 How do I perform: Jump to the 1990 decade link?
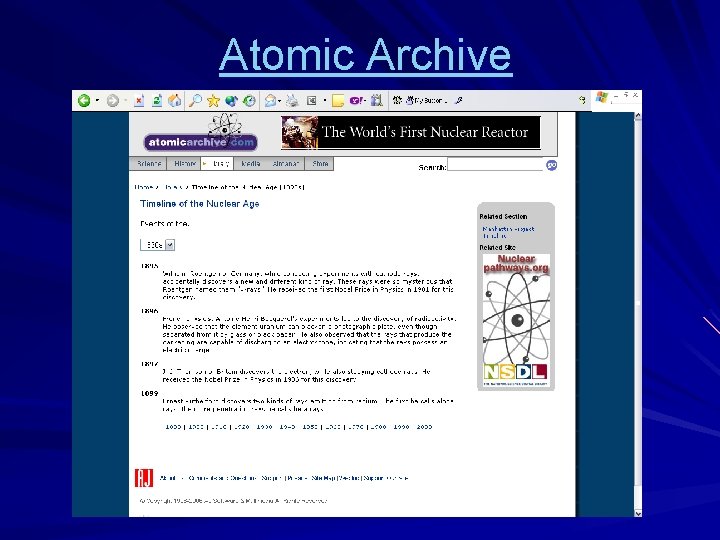tap(401, 427)
